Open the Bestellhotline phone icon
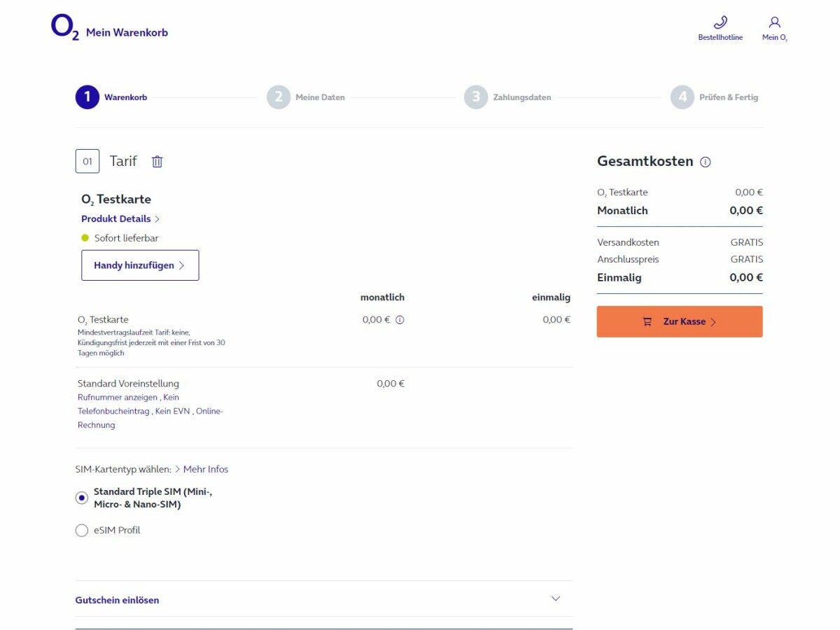Viewport: 840px width, 630px height. (720, 22)
